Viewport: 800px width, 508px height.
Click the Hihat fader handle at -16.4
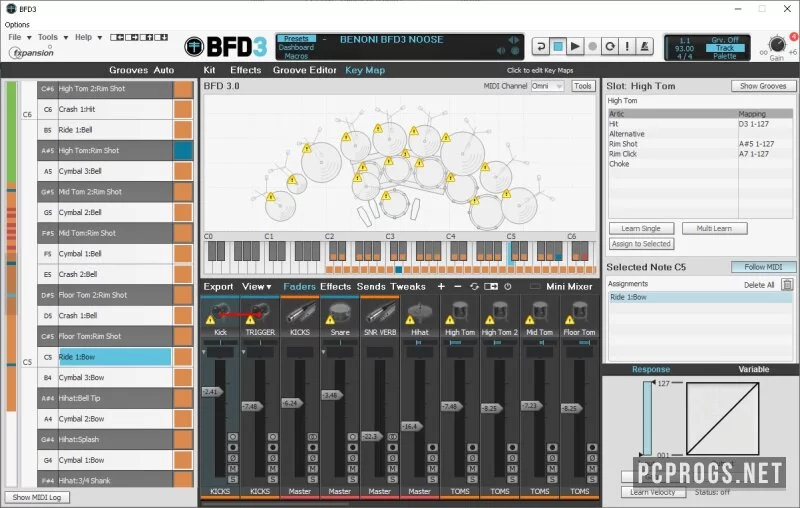pyautogui.click(x=412, y=426)
